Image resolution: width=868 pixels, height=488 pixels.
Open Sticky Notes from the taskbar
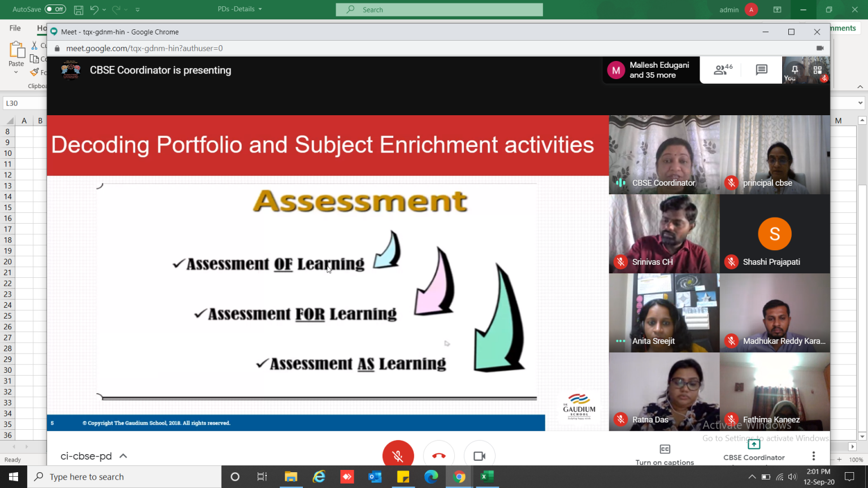pyautogui.click(x=403, y=477)
